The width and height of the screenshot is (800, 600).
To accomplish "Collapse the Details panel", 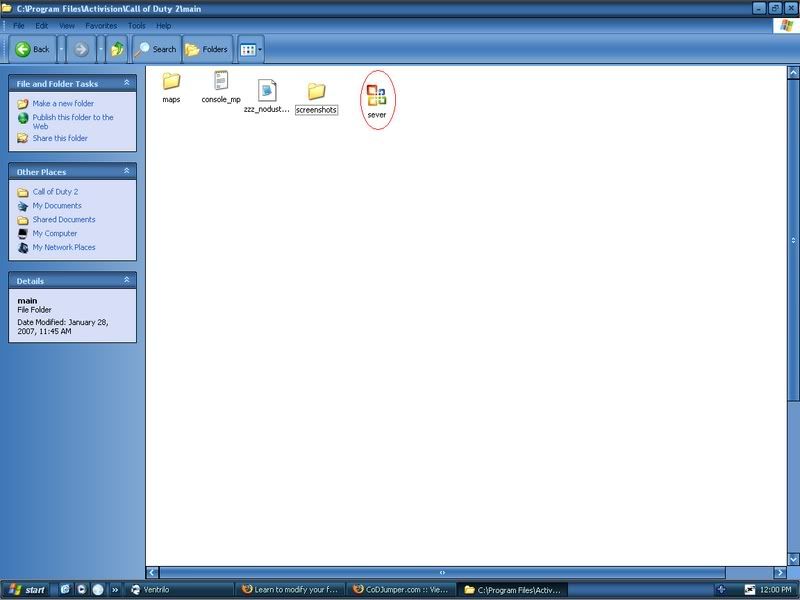I will 127,280.
